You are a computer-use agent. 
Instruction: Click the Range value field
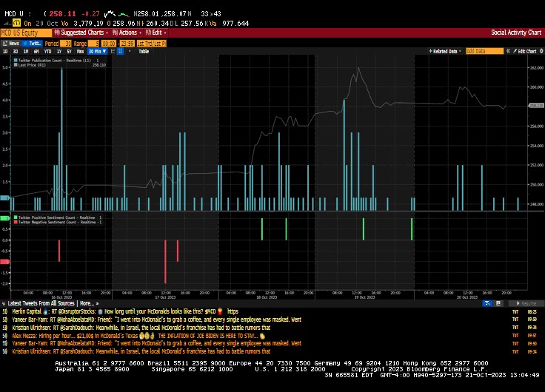pyautogui.click(x=94, y=44)
